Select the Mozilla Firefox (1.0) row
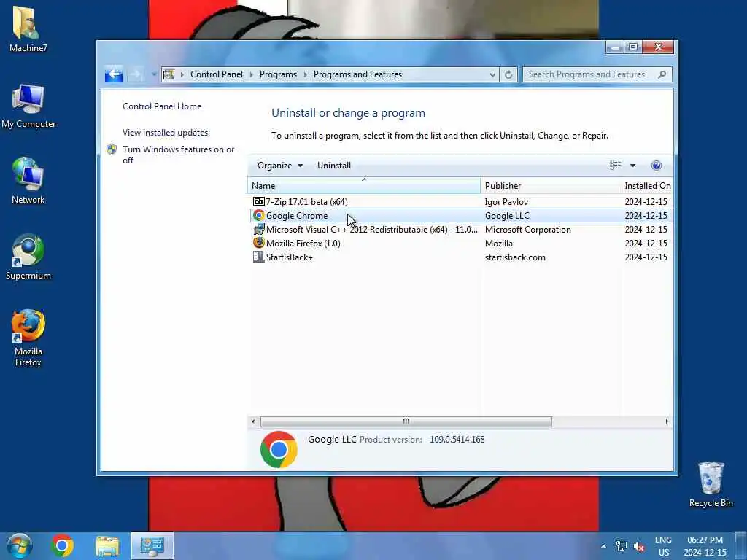Viewport: 747px width, 560px height. [461, 243]
